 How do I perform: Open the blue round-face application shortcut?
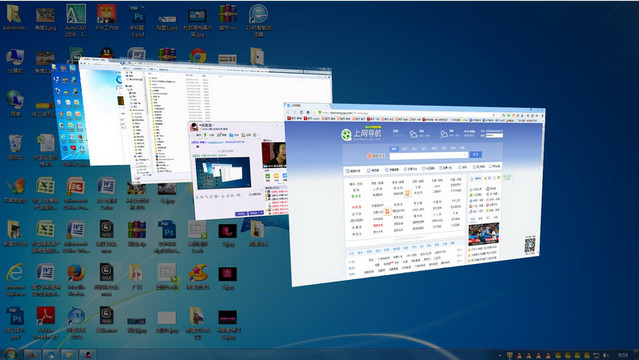76,323
